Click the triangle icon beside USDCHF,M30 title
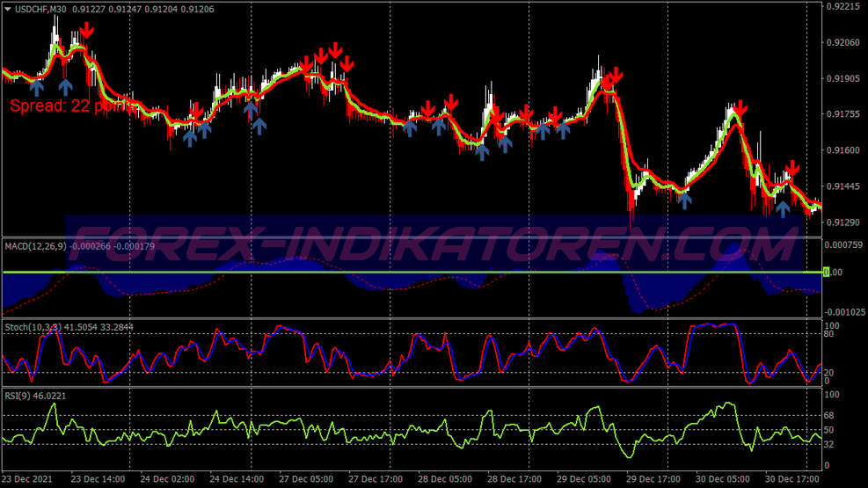 tap(7, 9)
